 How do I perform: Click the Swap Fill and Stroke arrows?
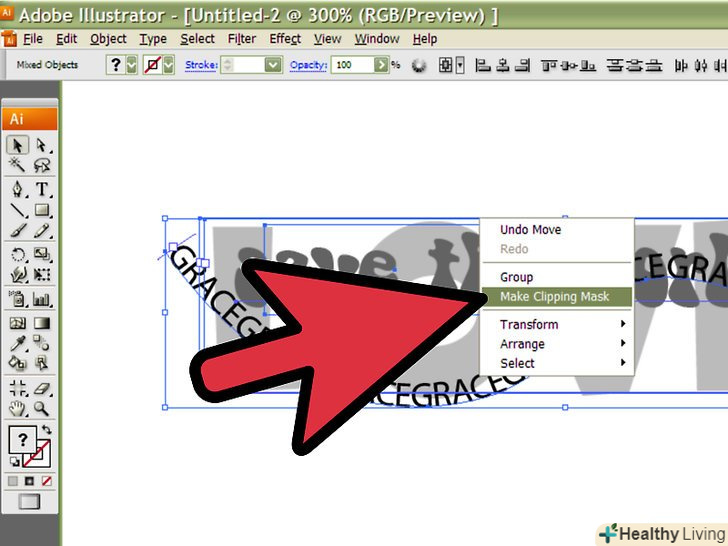pyautogui.click(x=47, y=429)
